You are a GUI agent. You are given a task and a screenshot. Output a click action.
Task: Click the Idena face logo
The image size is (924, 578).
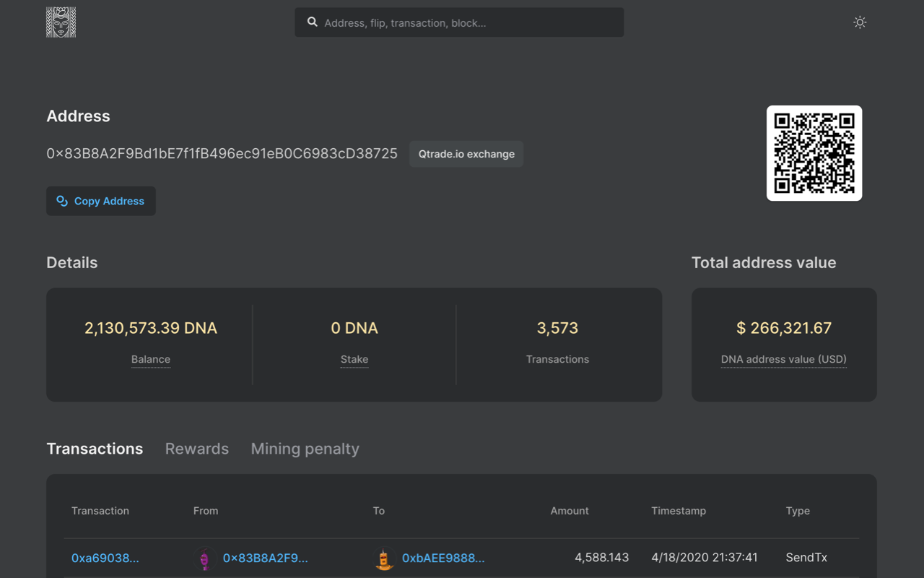(61, 22)
